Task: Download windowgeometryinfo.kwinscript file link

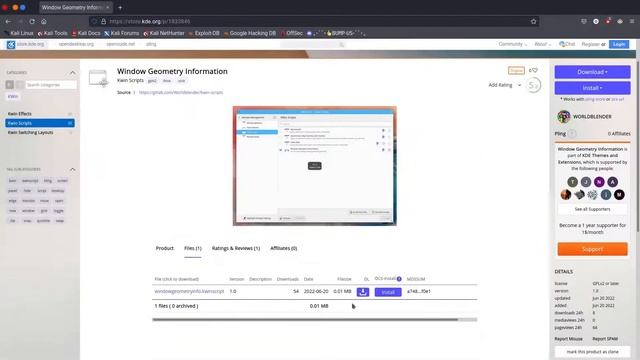Action: tap(189, 291)
